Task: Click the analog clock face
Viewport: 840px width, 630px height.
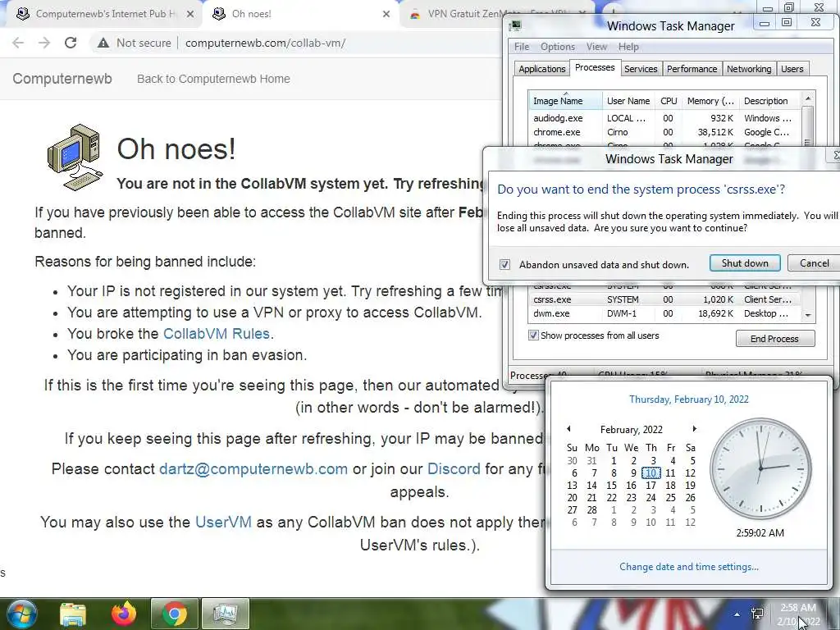Action: (x=760, y=468)
